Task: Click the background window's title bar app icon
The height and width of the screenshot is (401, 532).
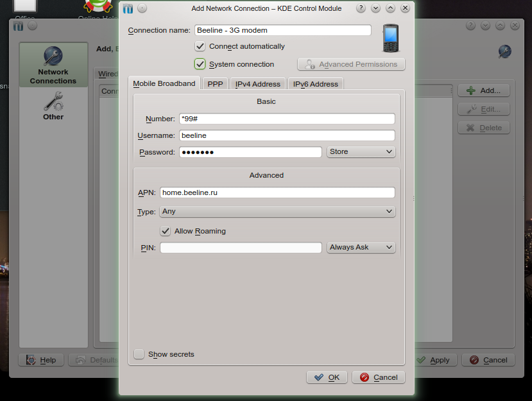Action: click(x=19, y=26)
